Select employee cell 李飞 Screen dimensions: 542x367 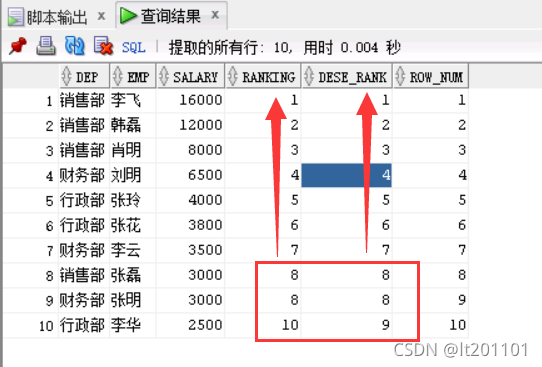133,101
